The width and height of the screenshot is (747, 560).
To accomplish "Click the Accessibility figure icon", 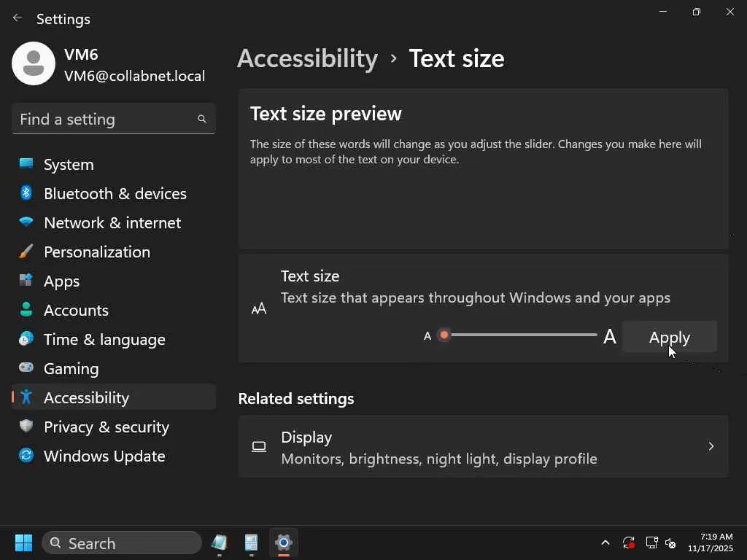I will pyautogui.click(x=26, y=397).
